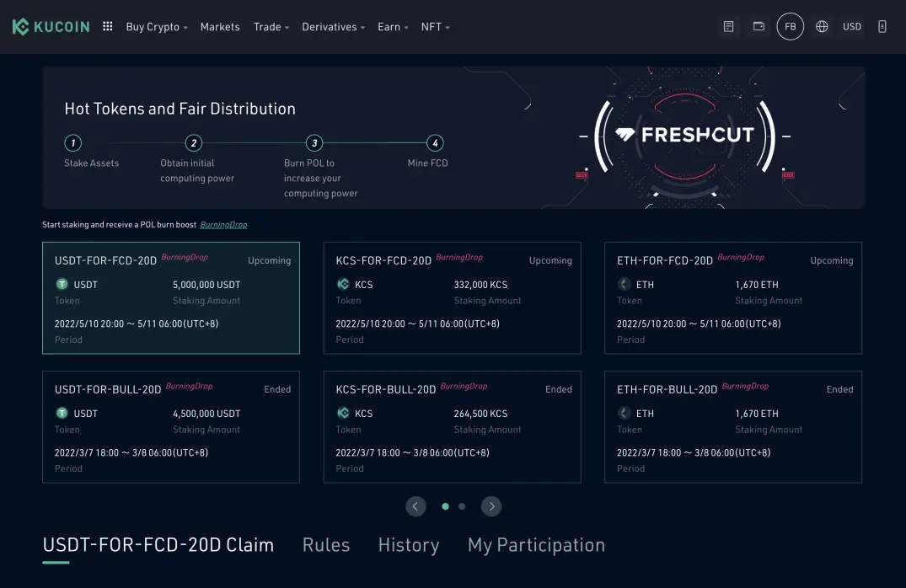Viewport: 906px width, 588px height.
Task: Select the ETH-FOR-FCD-20D pool card title
Action: click(665, 260)
